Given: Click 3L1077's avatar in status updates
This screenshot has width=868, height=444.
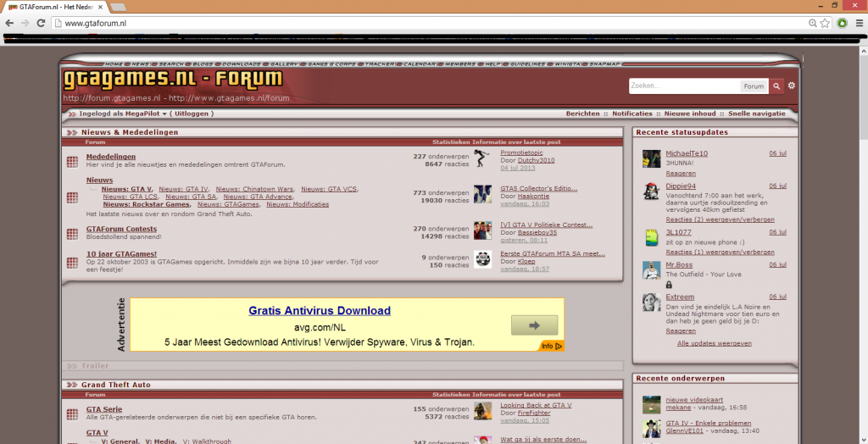Looking at the screenshot, I should click(652, 237).
